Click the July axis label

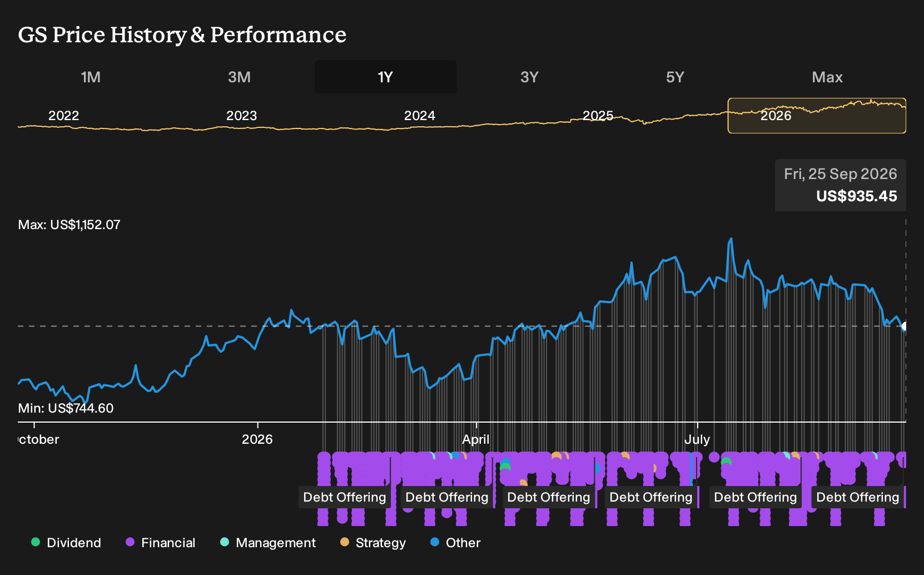coord(697,439)
